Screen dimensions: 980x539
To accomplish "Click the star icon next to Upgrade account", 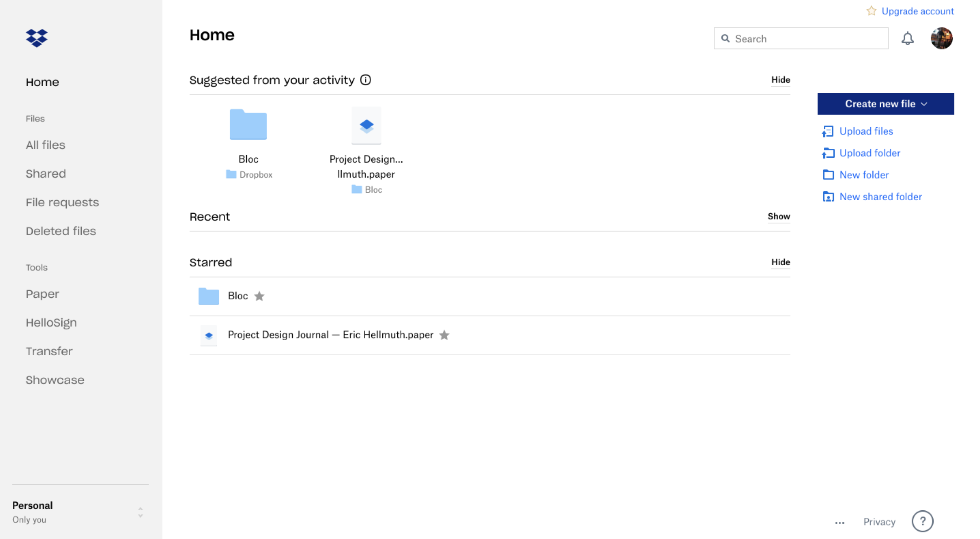I will click(x=871, y=11).
